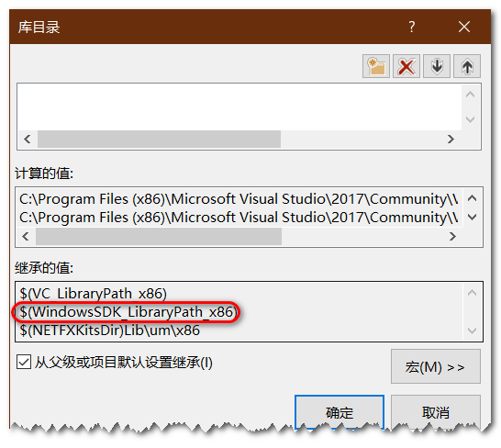
Task: Click the 计算的值 label
Action: [44, 174]
